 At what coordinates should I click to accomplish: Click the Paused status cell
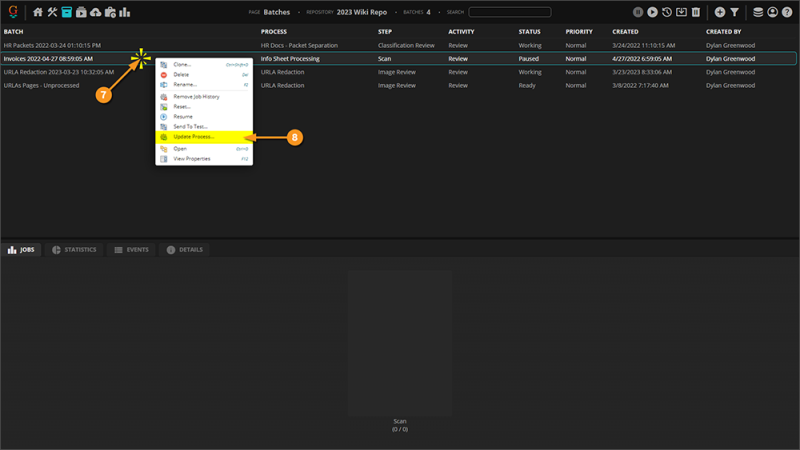tap(529, 59)
